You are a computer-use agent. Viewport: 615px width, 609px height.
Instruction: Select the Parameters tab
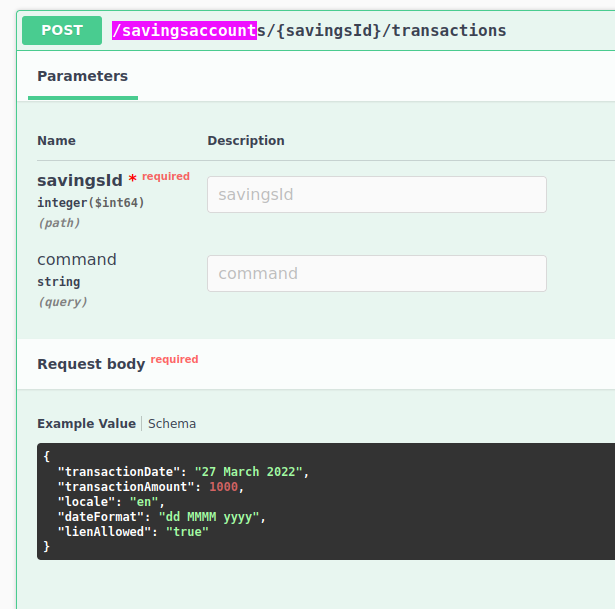coord(82,76)
